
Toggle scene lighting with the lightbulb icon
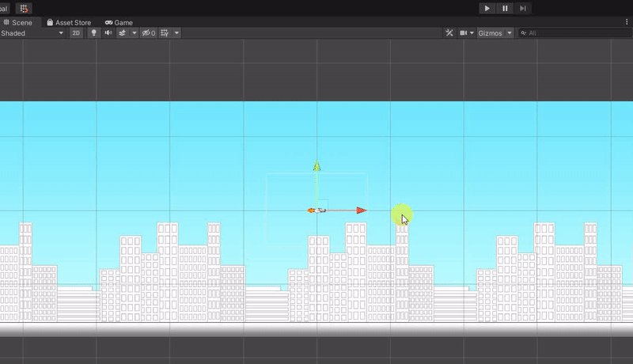point(93,33)
